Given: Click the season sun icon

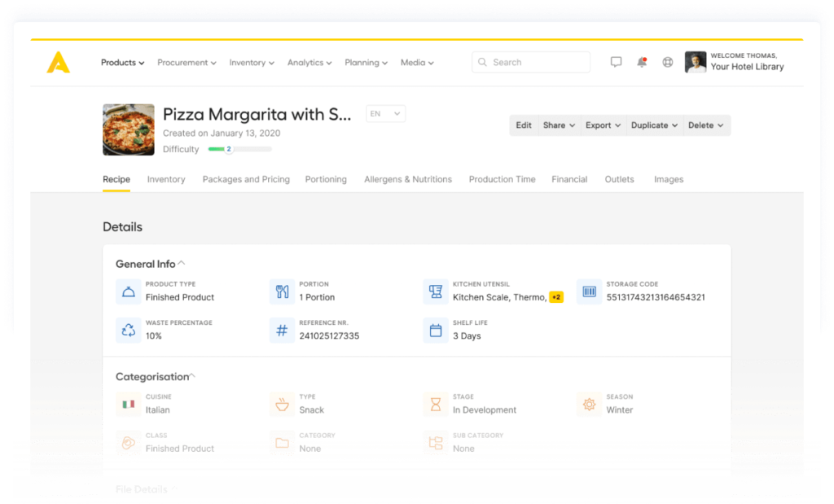Looking at the screenshot, I should (x=588, y=404).
